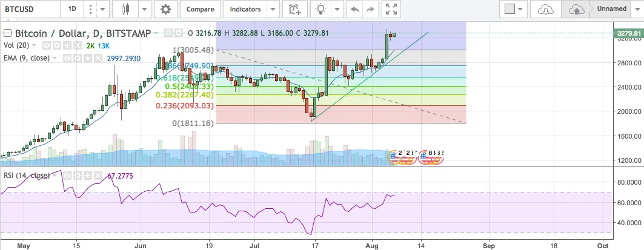Click the RSI value 67.2775
This screenshot has width=644, height=250.
(121, 176)
